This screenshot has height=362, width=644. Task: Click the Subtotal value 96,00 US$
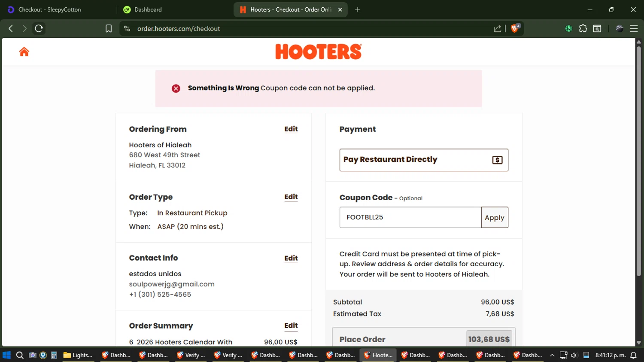point(497,302)
